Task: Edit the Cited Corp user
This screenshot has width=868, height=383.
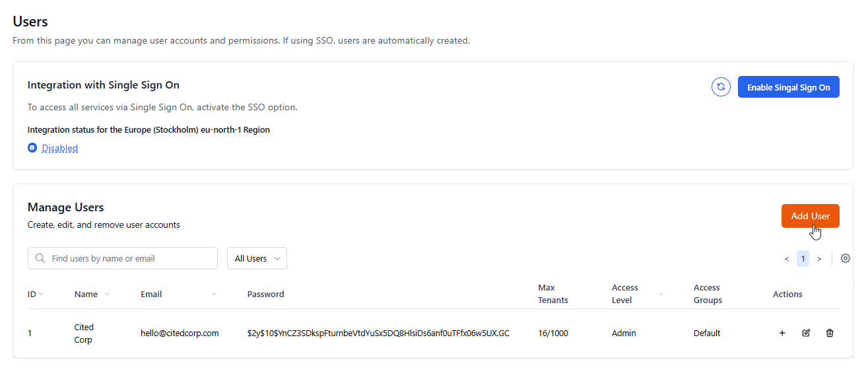Action: pos(806,333)
